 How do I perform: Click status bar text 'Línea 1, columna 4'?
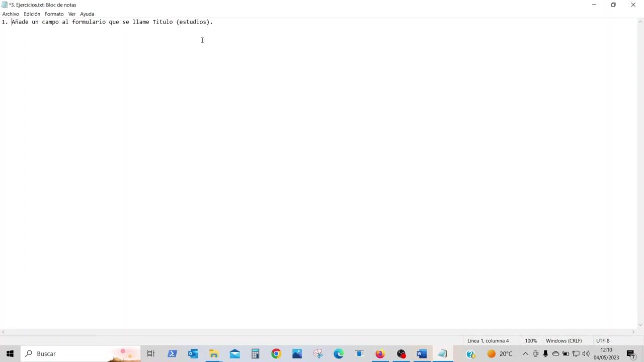tap(488, 341)
